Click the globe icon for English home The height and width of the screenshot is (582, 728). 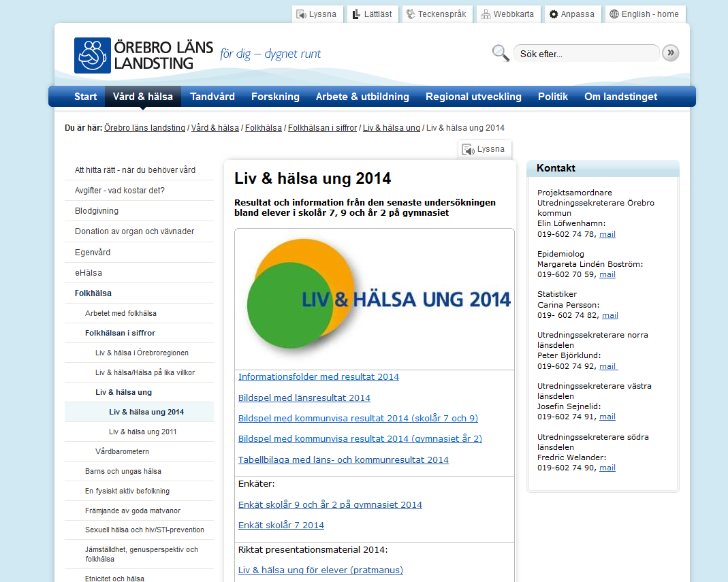[x=614, y=14]
